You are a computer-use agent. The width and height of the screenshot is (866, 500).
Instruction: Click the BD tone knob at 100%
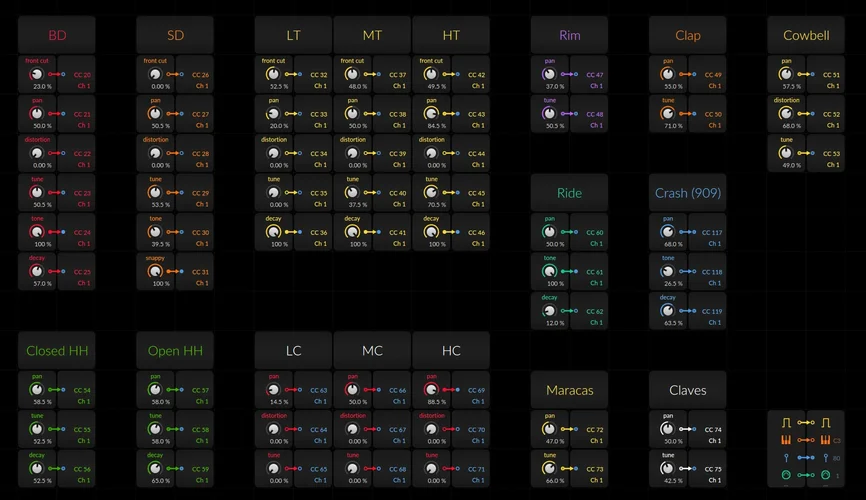tap(37, 232)
